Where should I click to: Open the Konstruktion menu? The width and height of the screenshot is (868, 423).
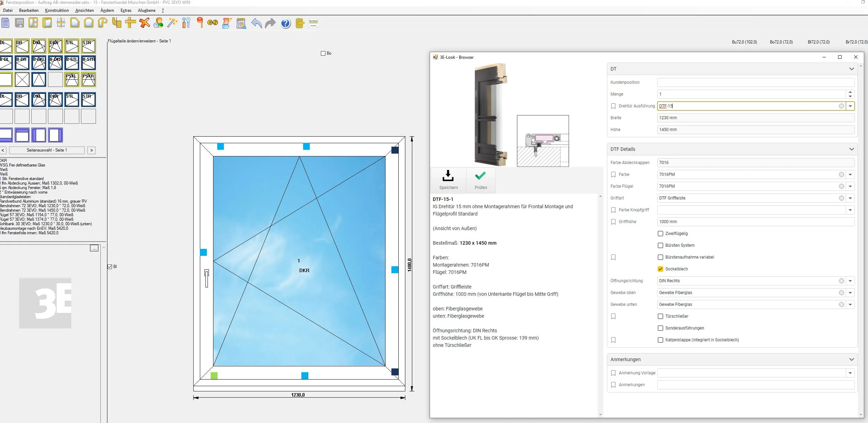(x=57, y=10)
